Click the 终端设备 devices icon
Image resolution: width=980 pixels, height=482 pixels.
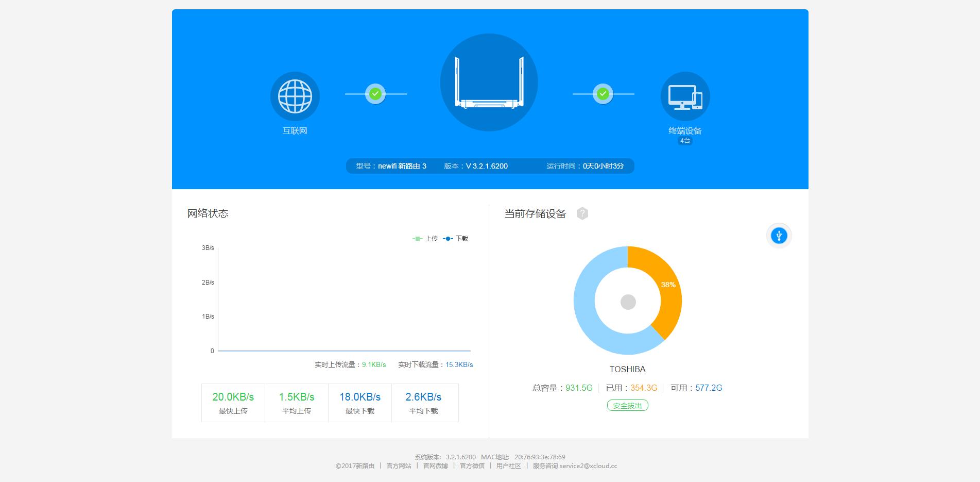(685, 96)
